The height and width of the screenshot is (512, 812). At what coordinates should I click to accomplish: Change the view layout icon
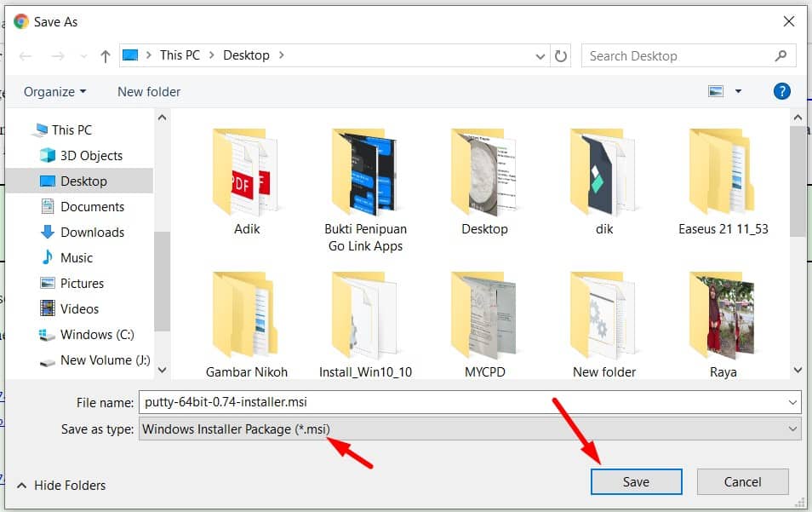pyautogui.click(x=716, y=92)
